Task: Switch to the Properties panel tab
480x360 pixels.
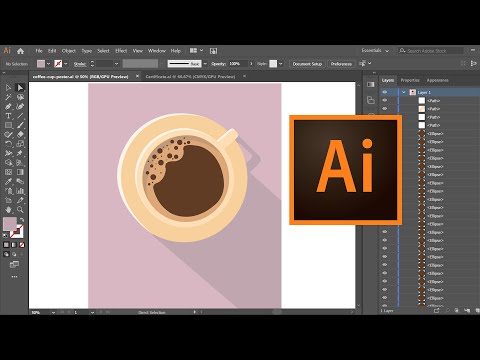Action: click(x=410, y=80)
